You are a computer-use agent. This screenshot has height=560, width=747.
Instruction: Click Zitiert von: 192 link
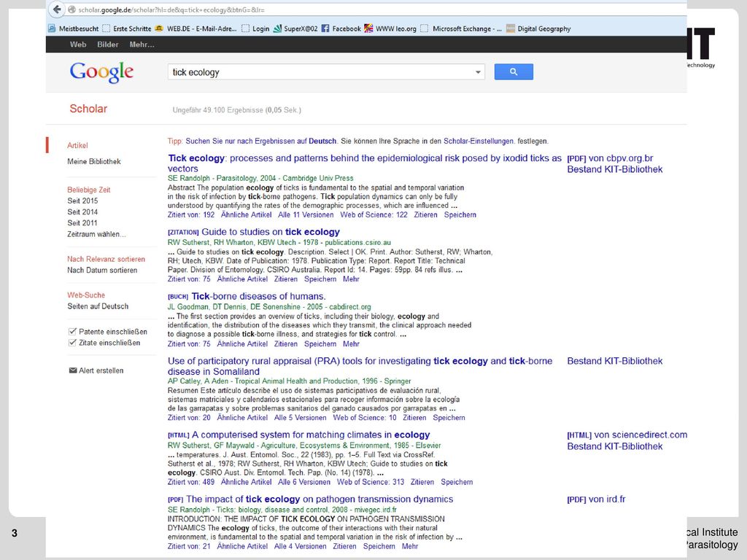pyautogui.click(x=191, y=215)
